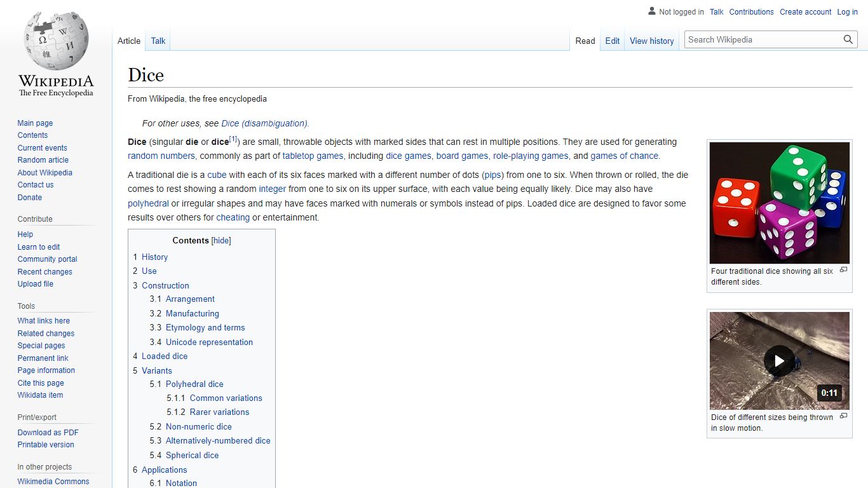Viewport: 868px width, 488px height.
Task: Open dice games link
Action: click(x=408, y=156)
